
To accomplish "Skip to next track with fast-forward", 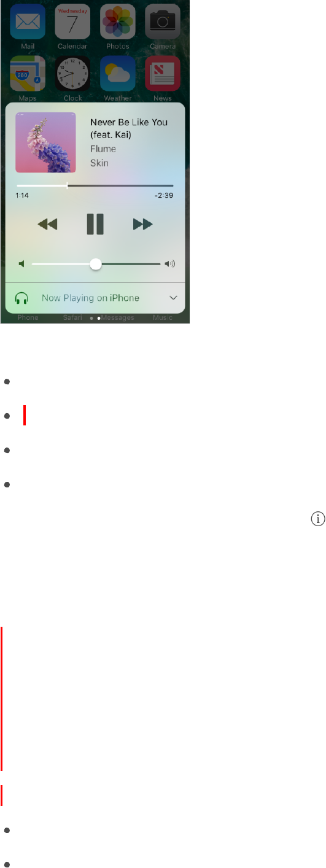I will click(142, 225).
